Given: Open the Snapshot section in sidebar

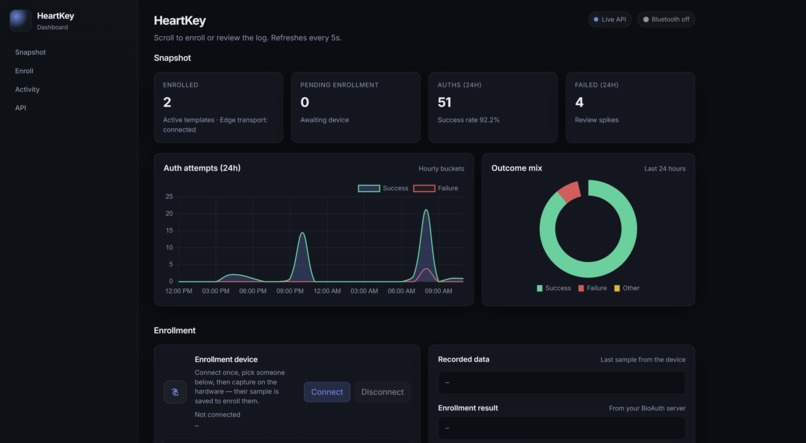Looking at the screenshot, I should [30, 52].
